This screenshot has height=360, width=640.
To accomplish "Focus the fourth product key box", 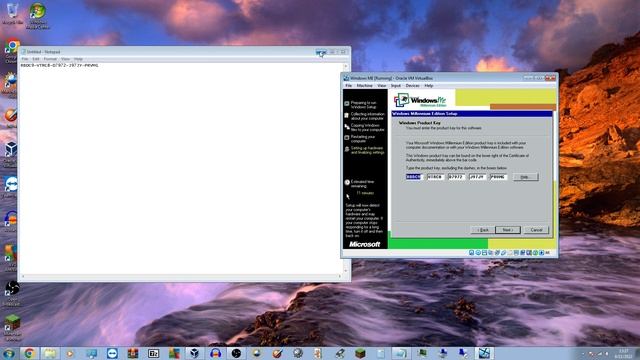I will (x=477, y=177).
